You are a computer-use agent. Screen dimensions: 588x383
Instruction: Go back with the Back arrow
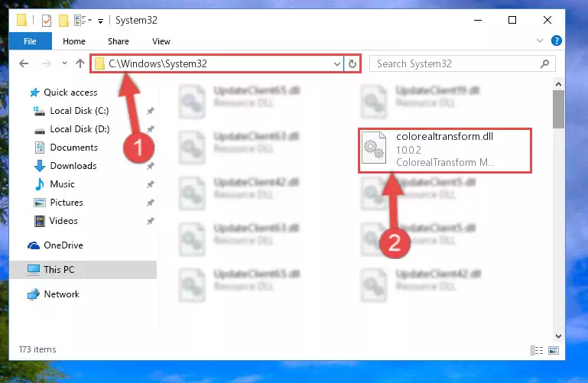pos(24,63)
